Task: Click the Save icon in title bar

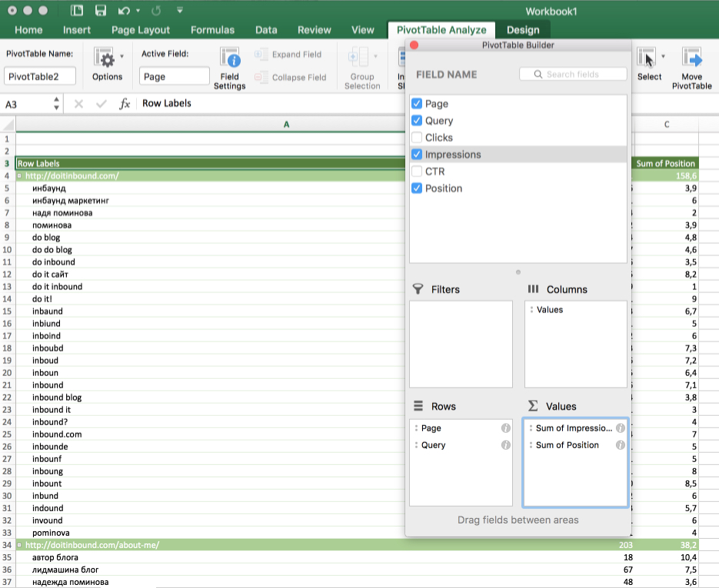Action: coord(101,11)
